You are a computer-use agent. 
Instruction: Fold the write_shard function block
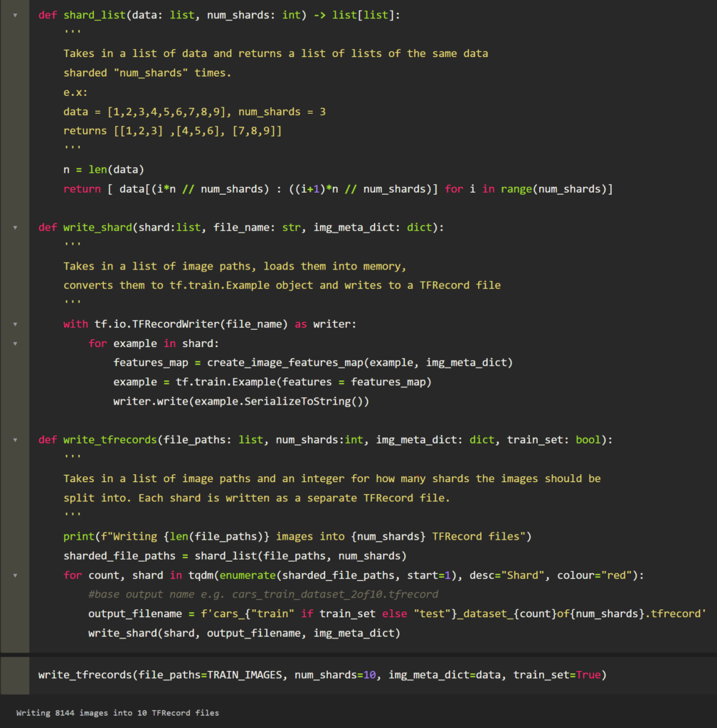[x=15, y=227]
